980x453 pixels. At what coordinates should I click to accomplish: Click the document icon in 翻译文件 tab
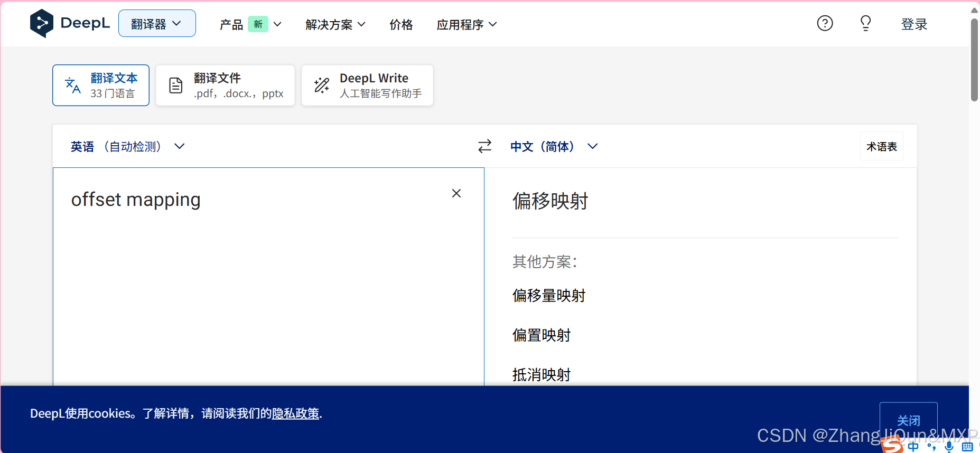(x=176, y=85)
